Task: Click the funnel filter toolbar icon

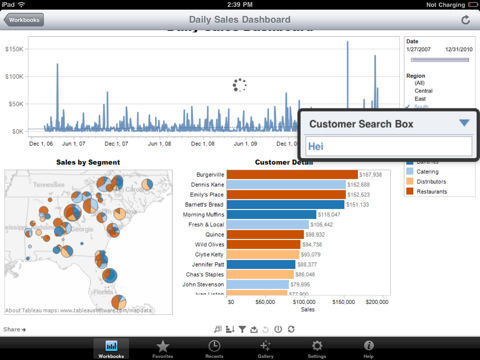Action: [242, 329]
